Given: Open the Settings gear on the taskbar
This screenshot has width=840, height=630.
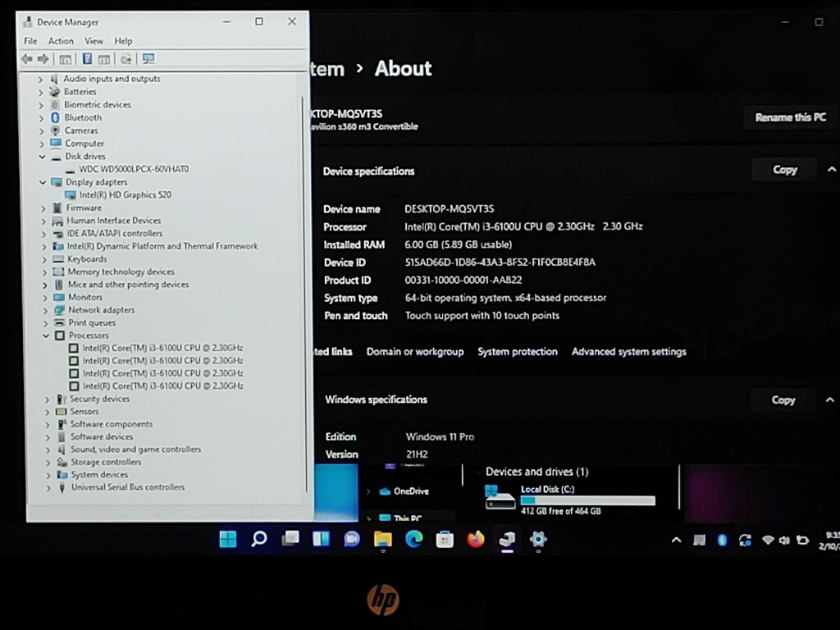Looking at the screenshot, I should [x=538, y=539].
